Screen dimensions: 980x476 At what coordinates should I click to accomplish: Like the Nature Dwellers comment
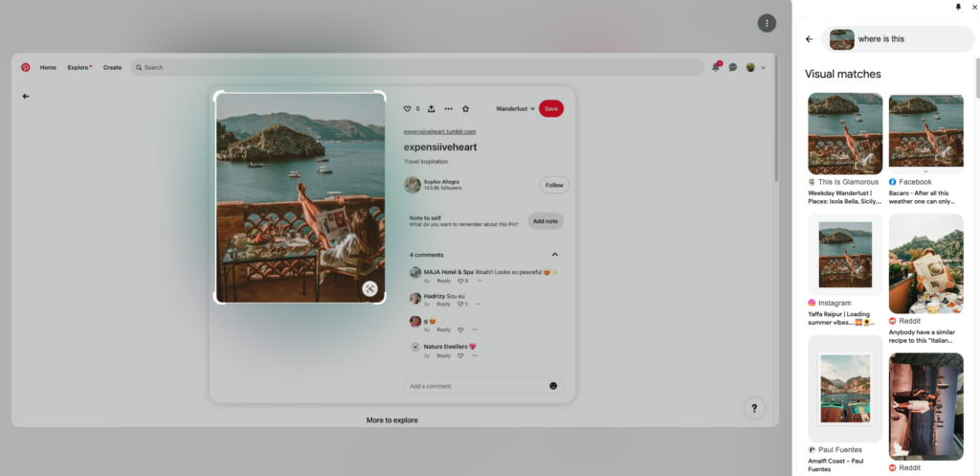(460, 355)
